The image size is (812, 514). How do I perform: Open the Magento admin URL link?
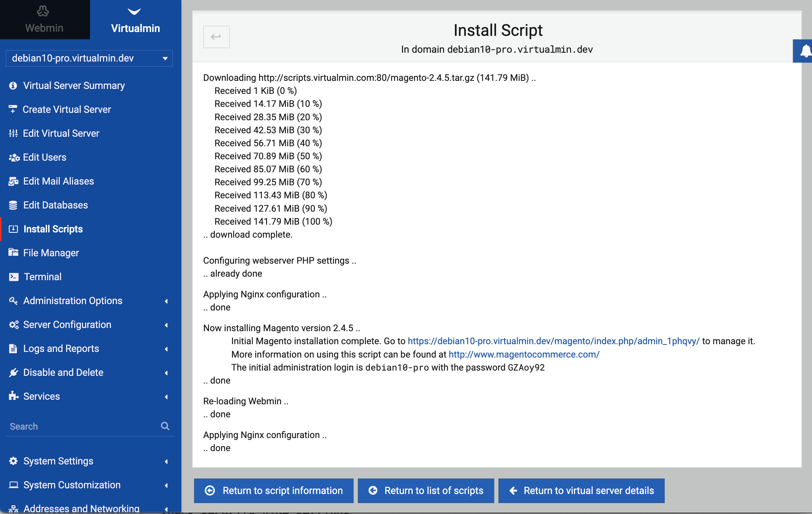[x=554, y=341]
